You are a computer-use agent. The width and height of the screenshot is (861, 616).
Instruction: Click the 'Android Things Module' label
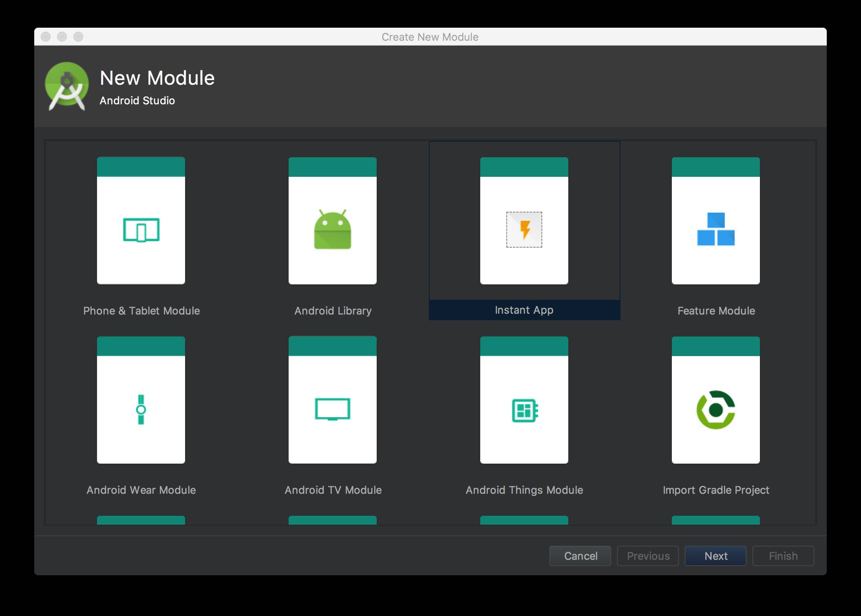point(524,490)
